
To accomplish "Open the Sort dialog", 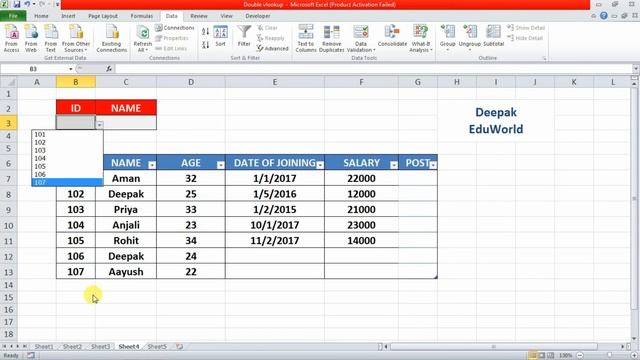I will click(x=220, y=36).
